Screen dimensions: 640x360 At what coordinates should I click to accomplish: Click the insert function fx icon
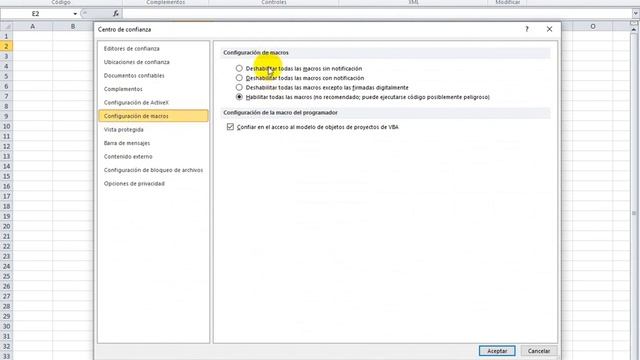click(x=116, y=13)
